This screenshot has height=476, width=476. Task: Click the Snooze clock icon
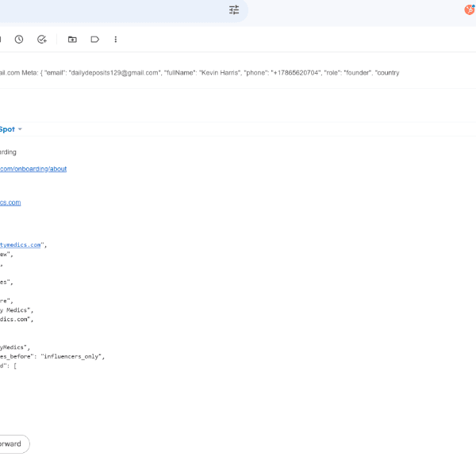[19, 39]
